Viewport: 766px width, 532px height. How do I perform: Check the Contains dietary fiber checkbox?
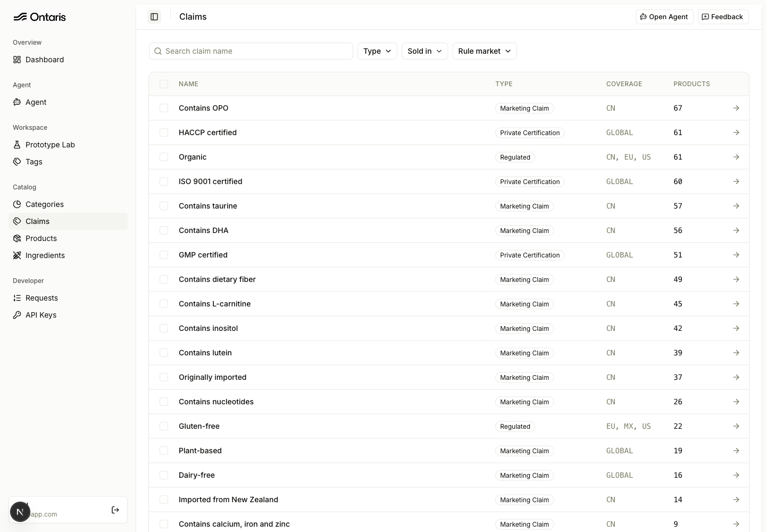[x=164, y=279]
